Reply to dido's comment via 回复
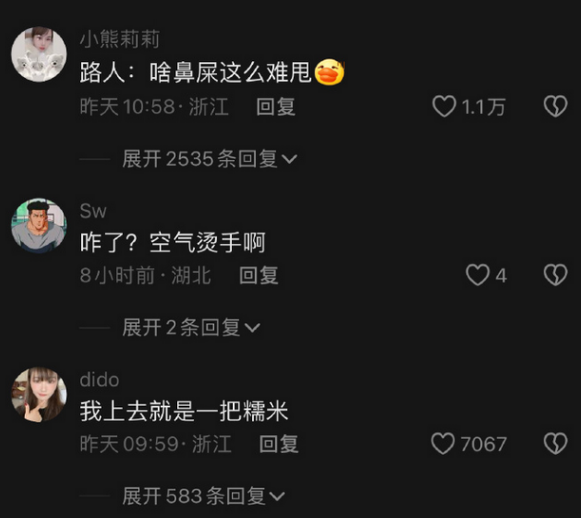Viewport: 581px width, 518px height. [279, 444]
